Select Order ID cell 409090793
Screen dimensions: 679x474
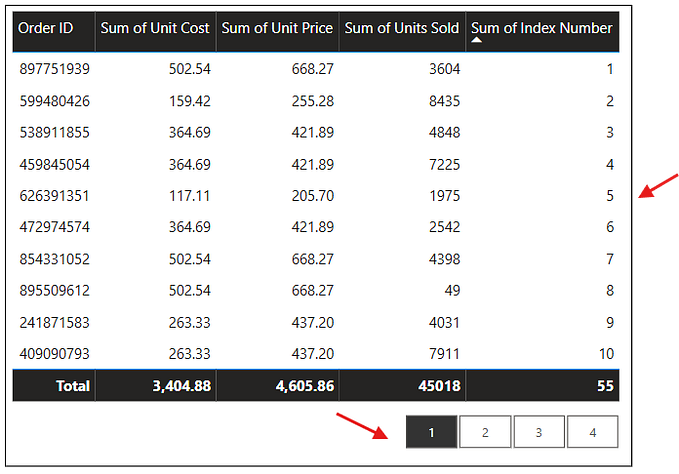(55, 354)
